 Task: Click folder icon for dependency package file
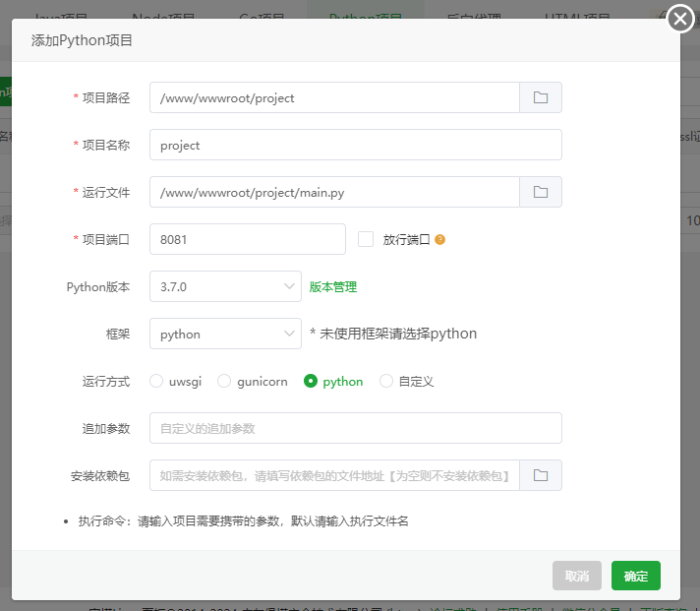pos(540,475)
